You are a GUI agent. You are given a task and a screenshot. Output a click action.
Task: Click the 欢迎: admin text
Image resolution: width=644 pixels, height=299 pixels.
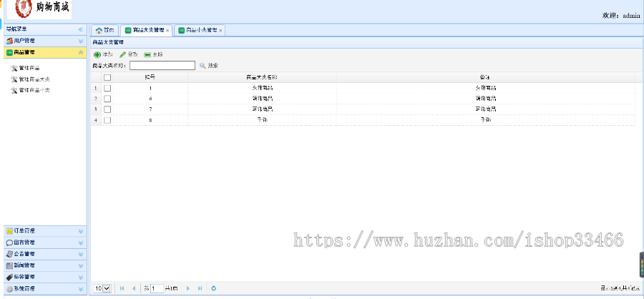(x=621, y=16)
